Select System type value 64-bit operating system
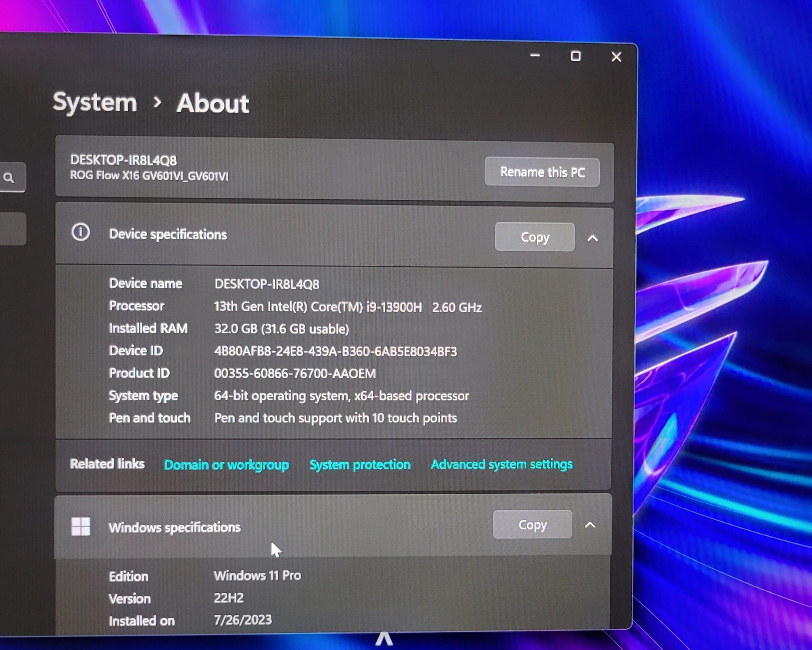 [341, 396]
